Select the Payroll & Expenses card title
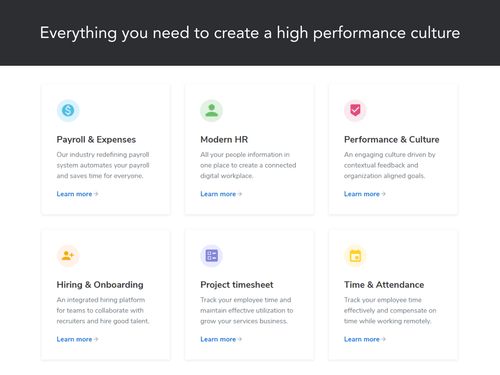The image size is (500, 375). pos(96,140)
